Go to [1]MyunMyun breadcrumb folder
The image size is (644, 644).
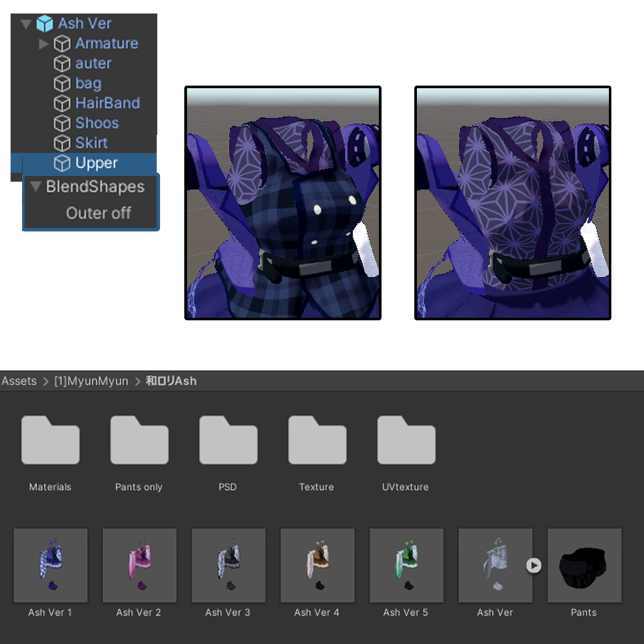[91, 381]
